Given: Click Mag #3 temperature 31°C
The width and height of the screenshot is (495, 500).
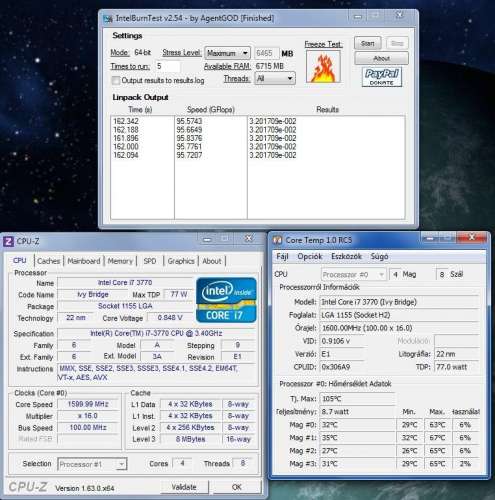Looking at the screenshot, I should coord(357,464).
